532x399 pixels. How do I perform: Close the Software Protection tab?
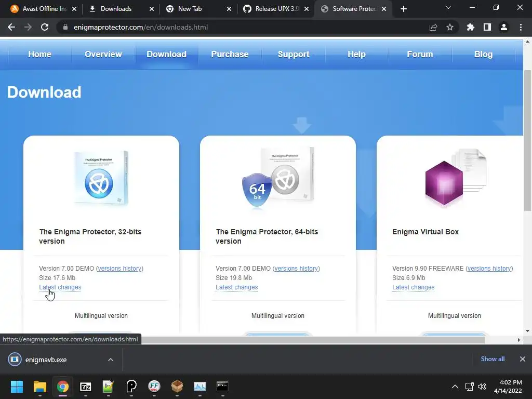point(384,9)
